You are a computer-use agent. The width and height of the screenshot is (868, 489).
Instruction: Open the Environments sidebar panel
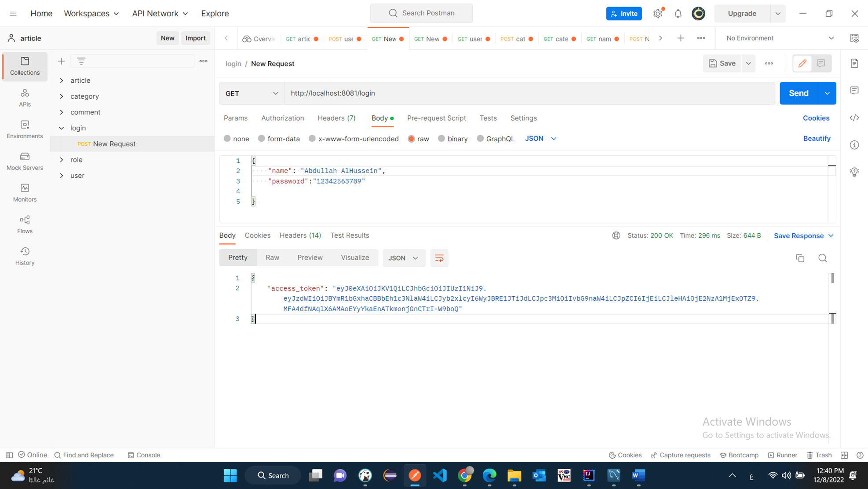pos(25,129)
